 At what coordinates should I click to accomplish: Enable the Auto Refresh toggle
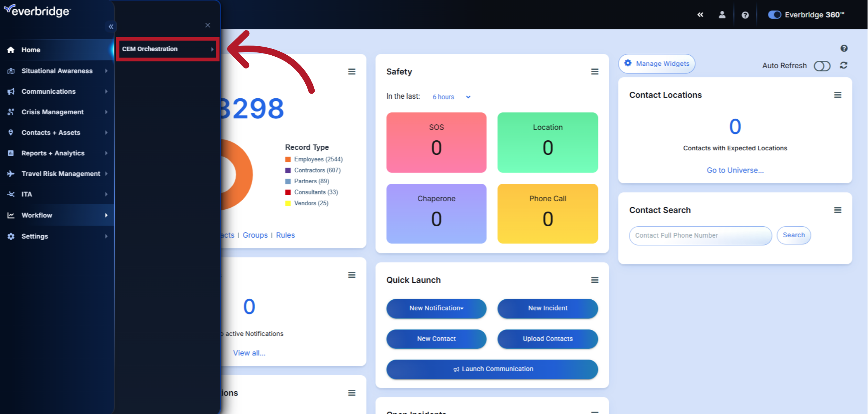tap(822, 66)
